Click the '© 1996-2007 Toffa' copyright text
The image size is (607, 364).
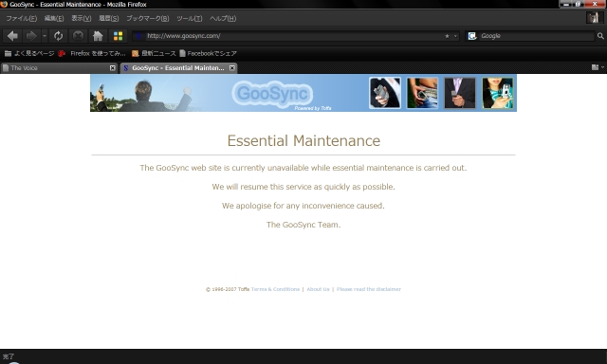(x=228, y=289)
